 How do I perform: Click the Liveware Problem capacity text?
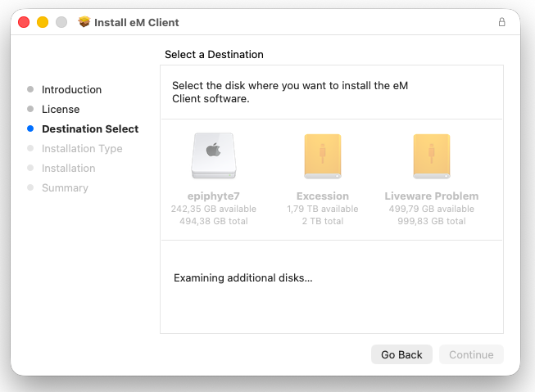click(x=431, y=215)
